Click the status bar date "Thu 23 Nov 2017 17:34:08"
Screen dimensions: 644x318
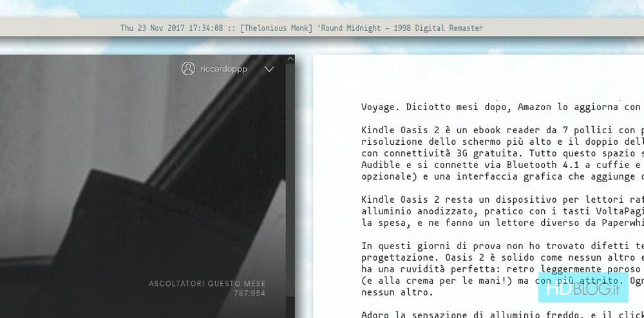[172, 28]
